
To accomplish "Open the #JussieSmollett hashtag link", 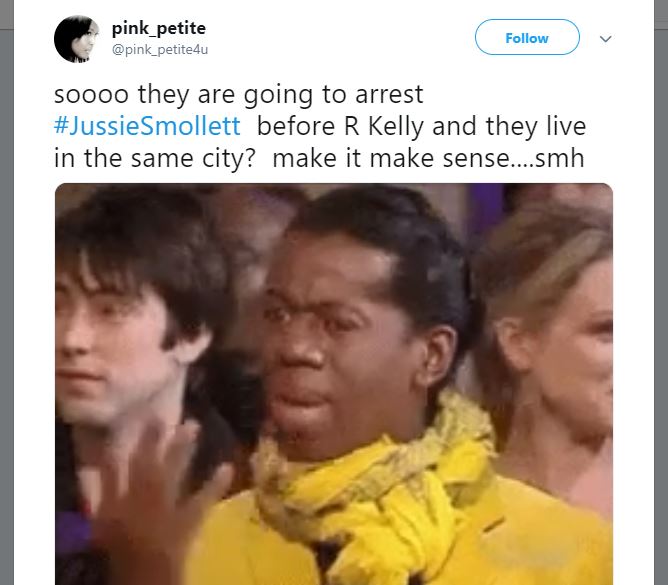I will (x=147, y=126).
